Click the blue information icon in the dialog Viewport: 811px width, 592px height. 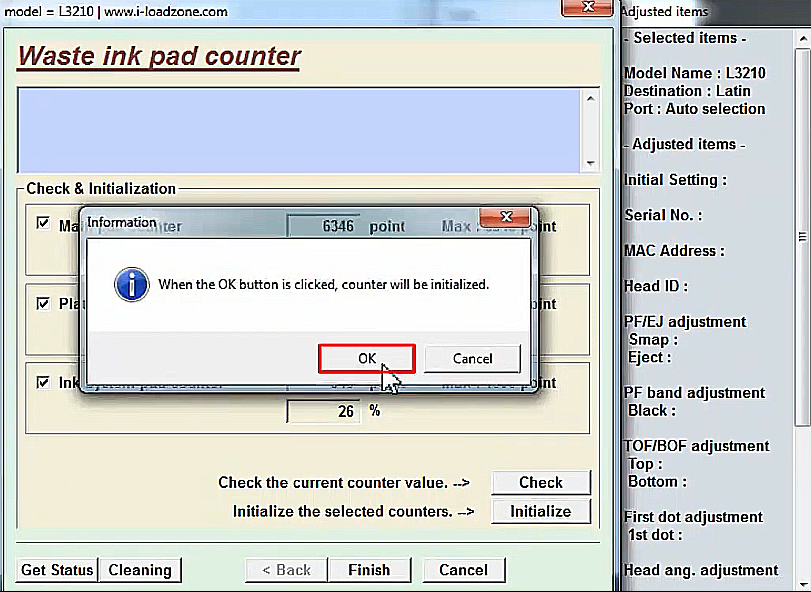pyautogui.click(x=131, y=284)
